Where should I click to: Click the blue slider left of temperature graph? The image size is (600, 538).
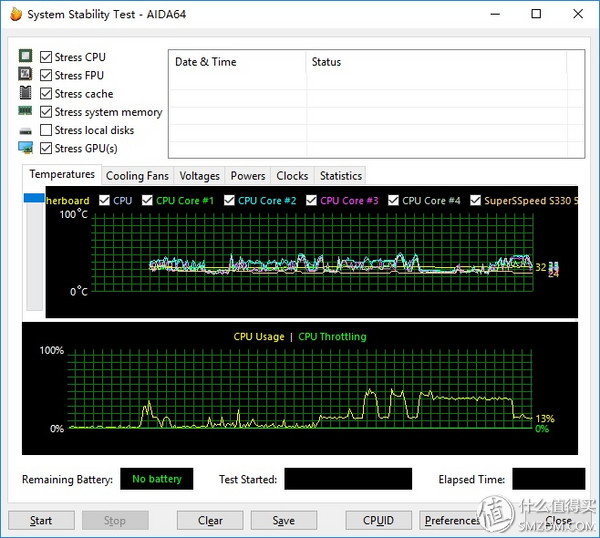(33, 199)
